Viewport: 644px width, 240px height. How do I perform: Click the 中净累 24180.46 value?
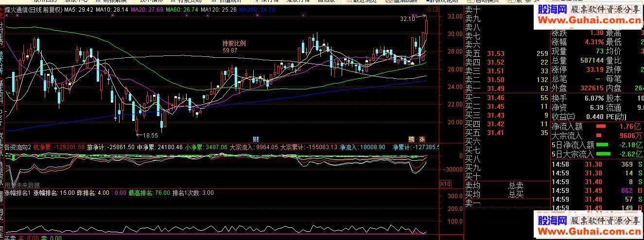pos(160,146)
